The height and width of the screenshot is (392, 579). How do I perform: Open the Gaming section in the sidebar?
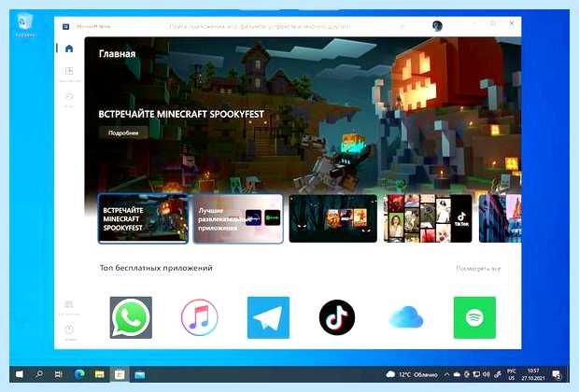pos(69,99)
